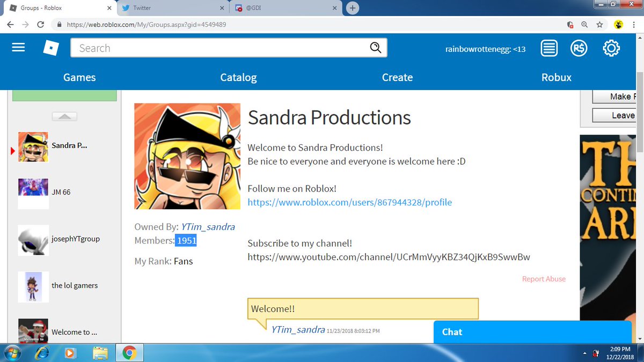Follow the roblox.com users profile link
Viewport: 644px width, 362px height.
point(350,202)
